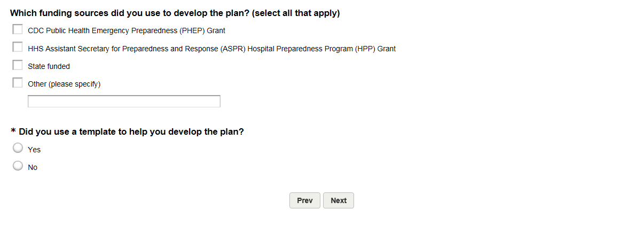Choose the No radio button
Viewport: 644px width, 225px height.
[x=18, y=166]
